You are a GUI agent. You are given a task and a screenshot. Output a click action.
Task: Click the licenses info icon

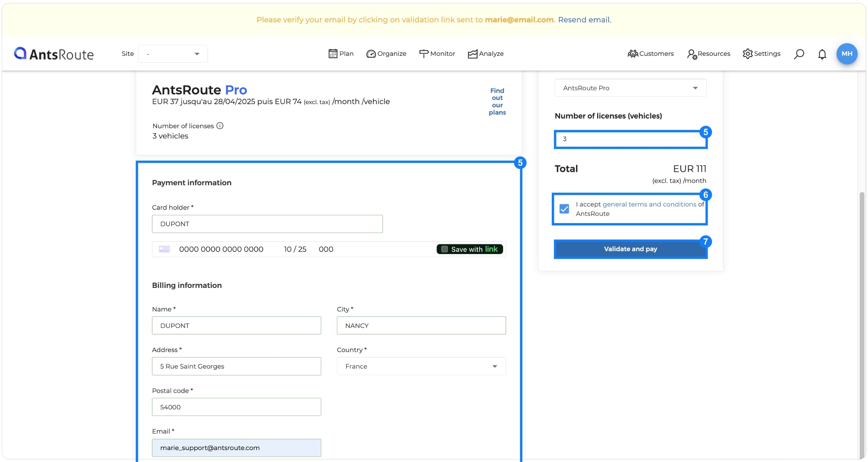click(220, 126)
